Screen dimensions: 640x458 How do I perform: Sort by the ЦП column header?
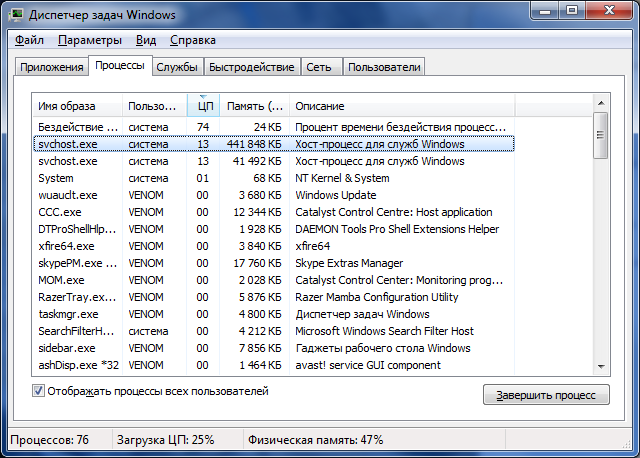[x=203, y=106]
